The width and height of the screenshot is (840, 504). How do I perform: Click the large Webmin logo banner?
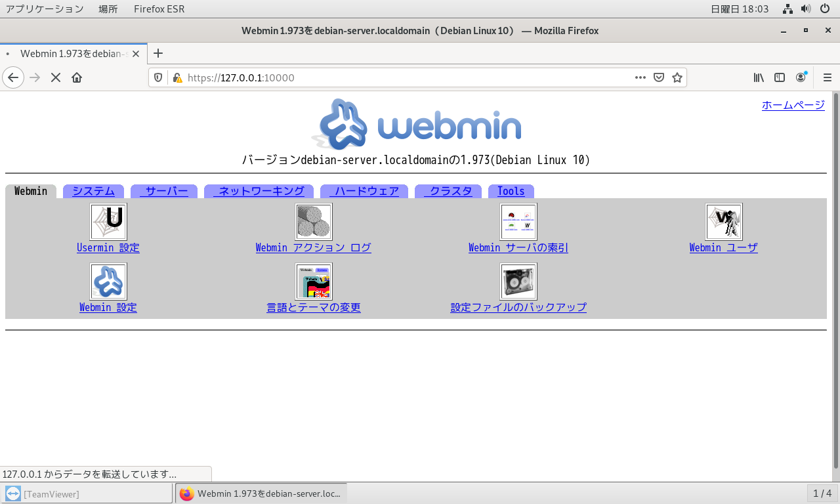click(x=416, y=124)
